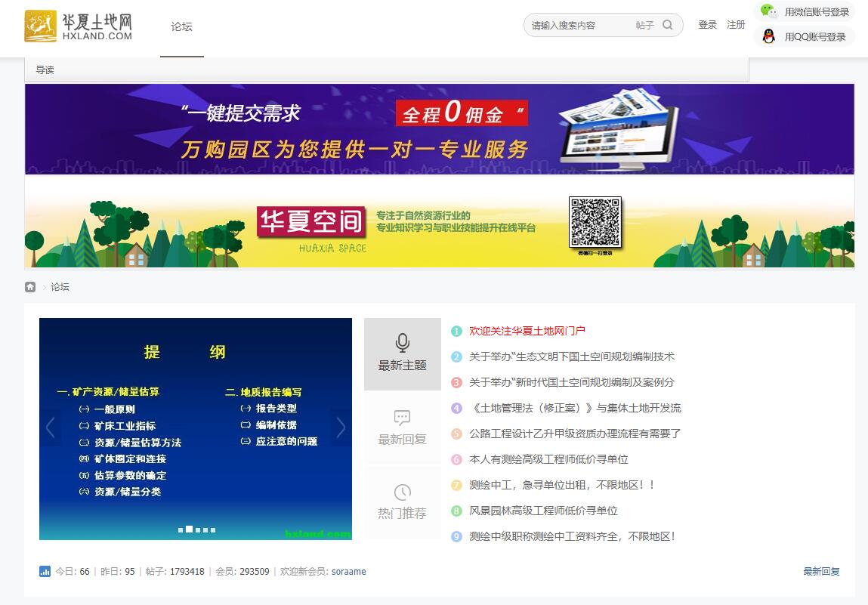Open post about 生态文明下国土空间规划编制技术
868x605 pixels.
[x=572, y=357]
